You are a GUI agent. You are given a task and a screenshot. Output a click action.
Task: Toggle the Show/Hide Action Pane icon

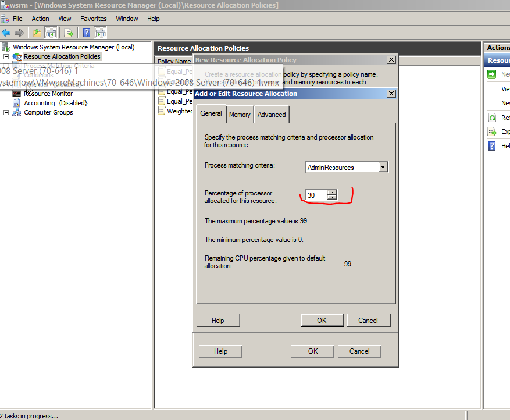coord(100,33)
